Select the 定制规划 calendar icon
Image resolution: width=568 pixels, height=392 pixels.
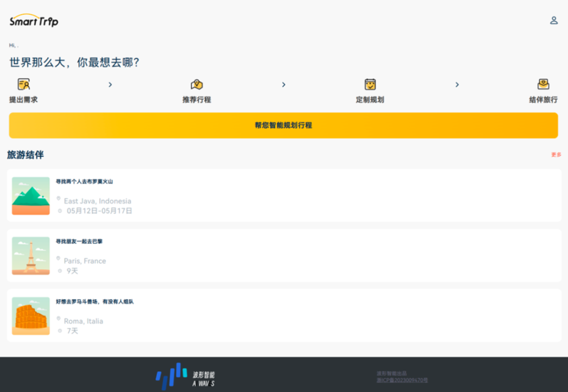point(370,84)
